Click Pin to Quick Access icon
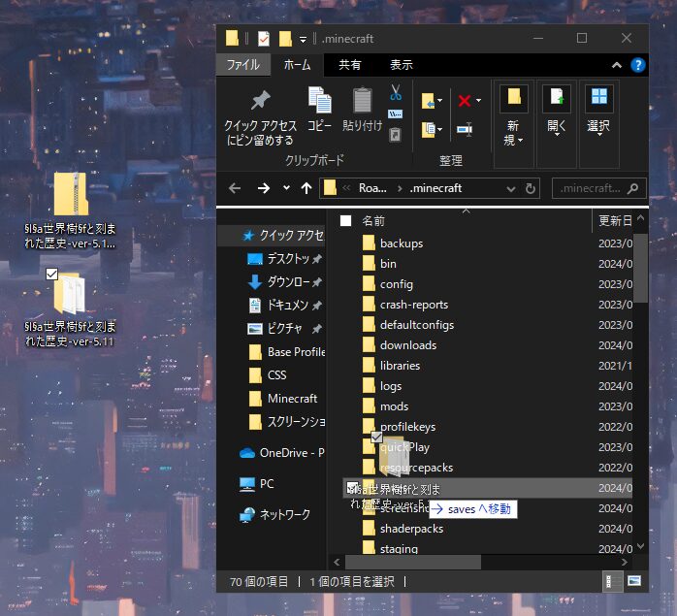Viewport: 677px width, 616px height. [260, 101]
